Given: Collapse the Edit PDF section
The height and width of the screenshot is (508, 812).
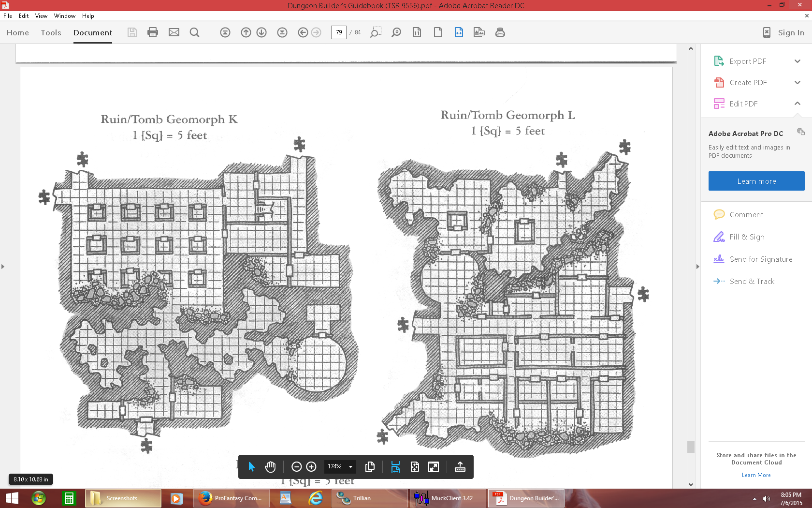Looking at the screenshot, I should [x=797, y=104].
